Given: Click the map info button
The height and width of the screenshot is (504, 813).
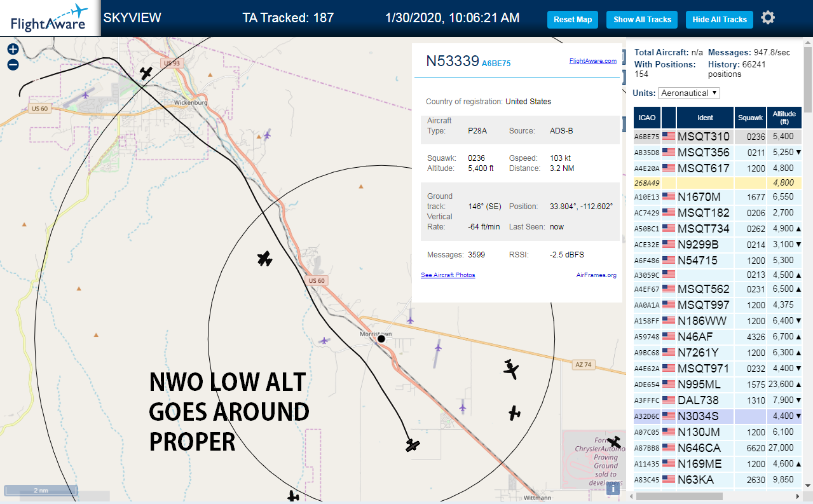Looking at the screenshot, I should [x=612, y=488].
